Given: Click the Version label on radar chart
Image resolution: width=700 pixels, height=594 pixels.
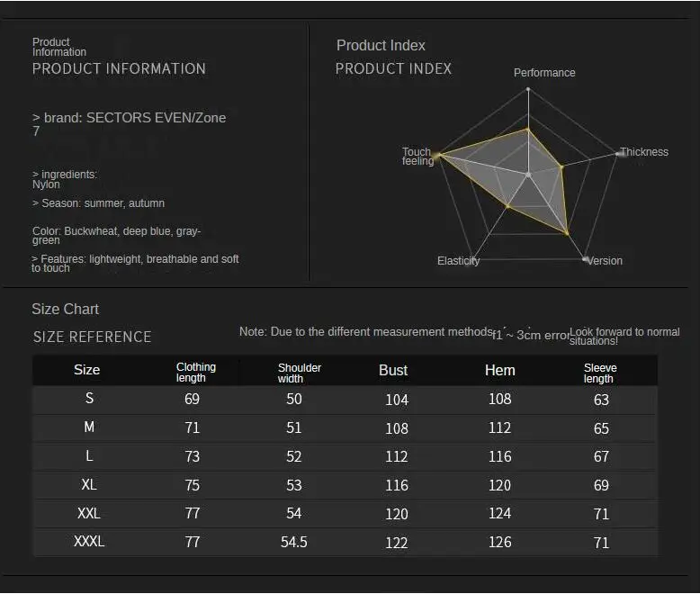Looking at the screenshot, I should pos(605,261).
